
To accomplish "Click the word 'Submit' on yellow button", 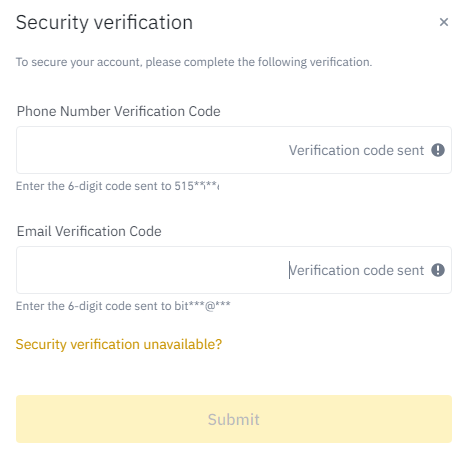I will pos(234,419).
